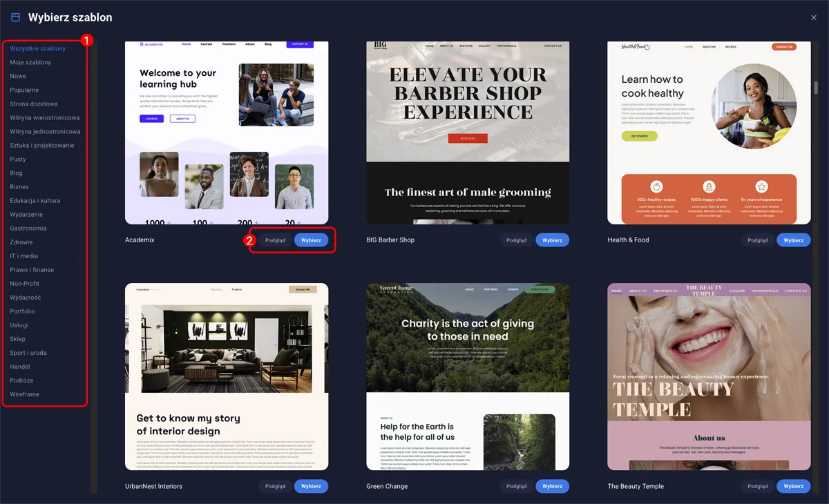The height and width of the screenshot is (504, 829).
Task: Select The Beauty Temple template
Action: coord(793,486)
